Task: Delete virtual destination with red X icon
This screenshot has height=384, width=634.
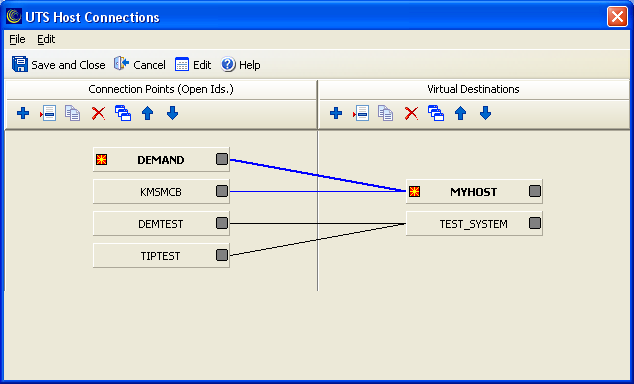Action: [411, 113]
